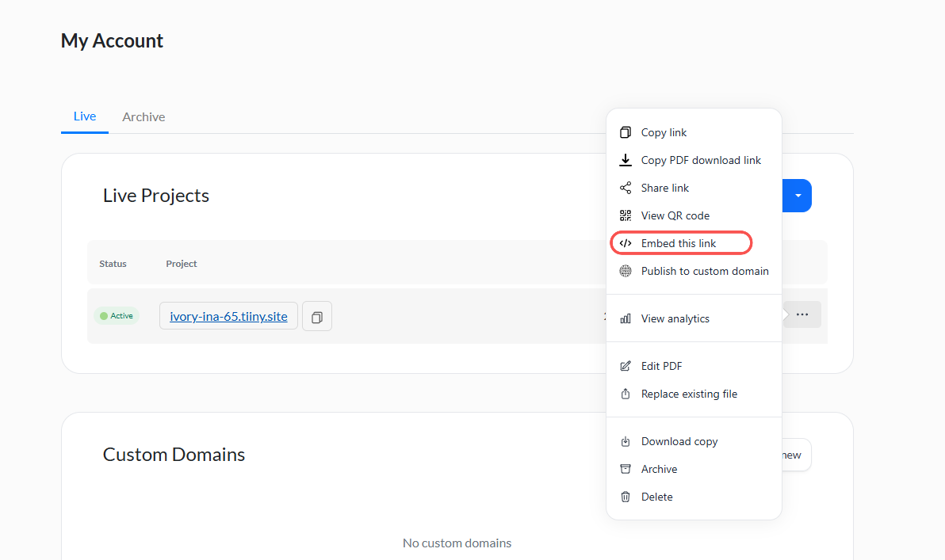The width and height of the screenshot is (945, 560).
Task: Click the share icon beside Share link
Action: (625, 188)
